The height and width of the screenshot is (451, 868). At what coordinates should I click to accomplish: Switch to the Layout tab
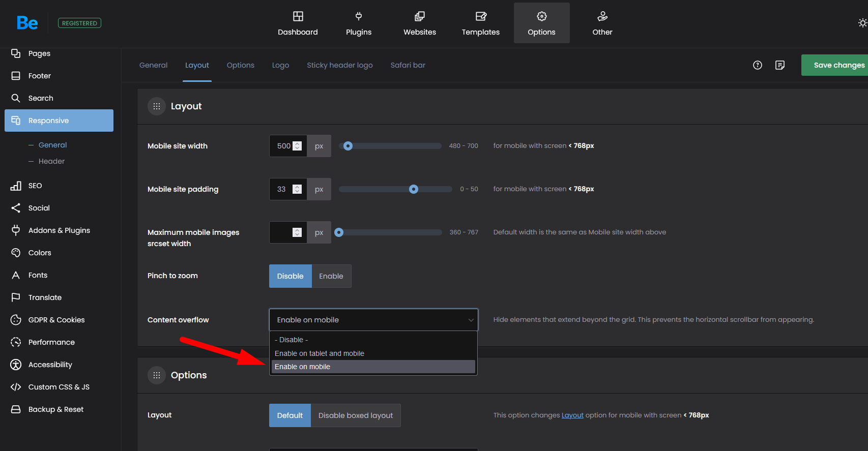point(197,65)
